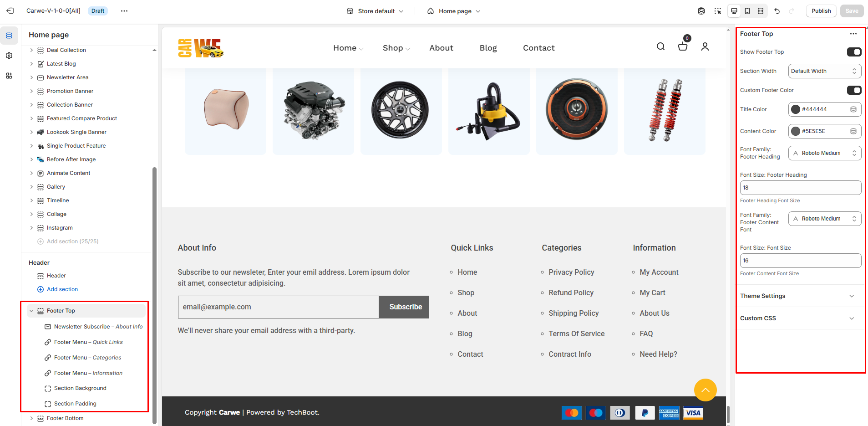
Task: Open the Section Width dropdown
Action: pyautogui.click(x=824, y=71)
